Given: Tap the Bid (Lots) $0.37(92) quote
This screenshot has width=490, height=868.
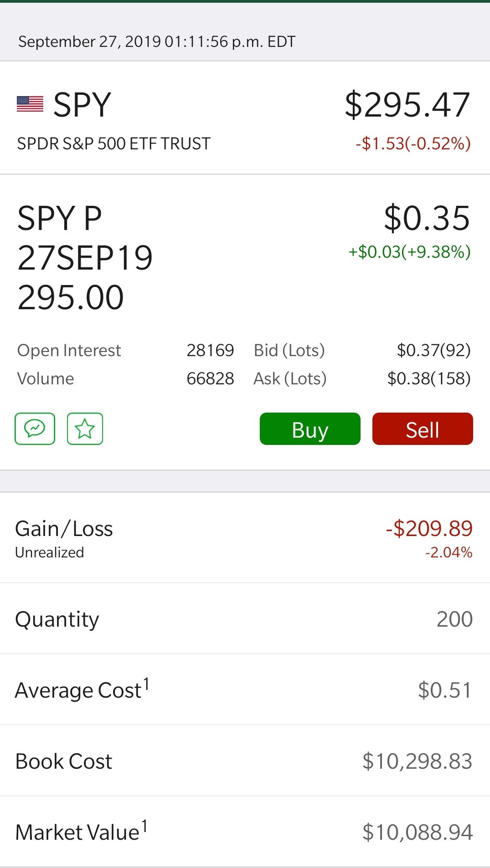Looking at the screenshot, I should click(x=362, y=350).
